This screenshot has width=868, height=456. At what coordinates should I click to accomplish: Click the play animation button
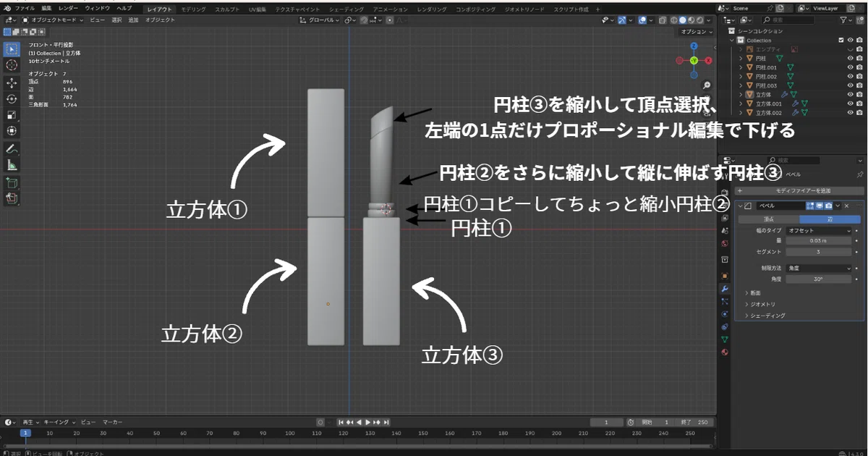tap(368, 422)
